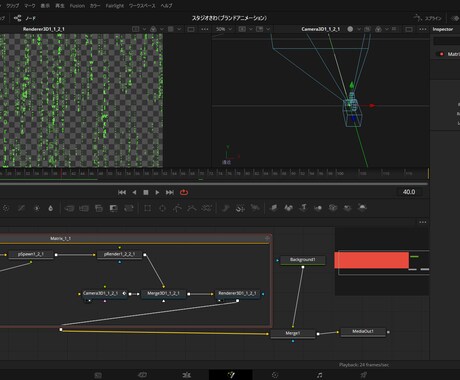460x380 pixels.
Task: Select the Ellipse mask tool
Action: [x=162, y=208]
